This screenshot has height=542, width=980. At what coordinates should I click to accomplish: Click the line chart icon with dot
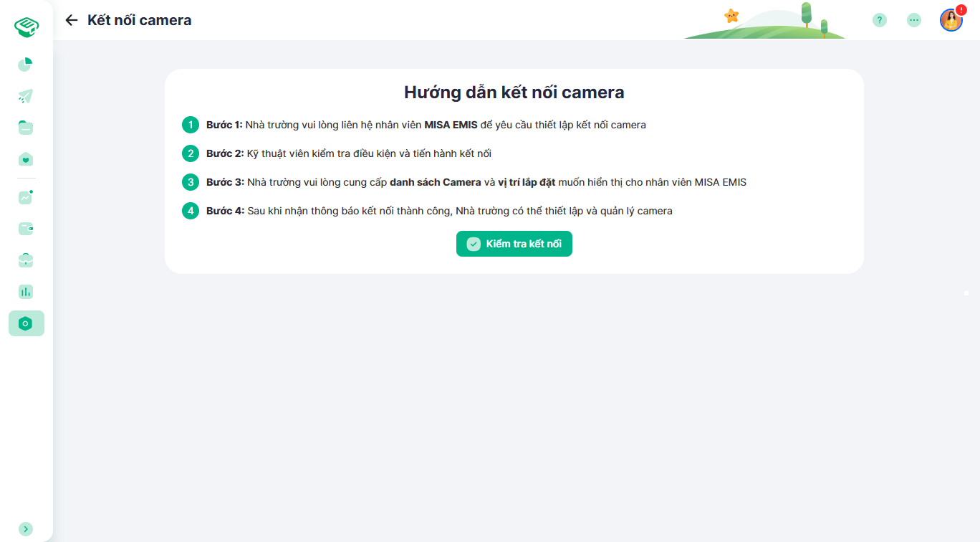[26, 197]
